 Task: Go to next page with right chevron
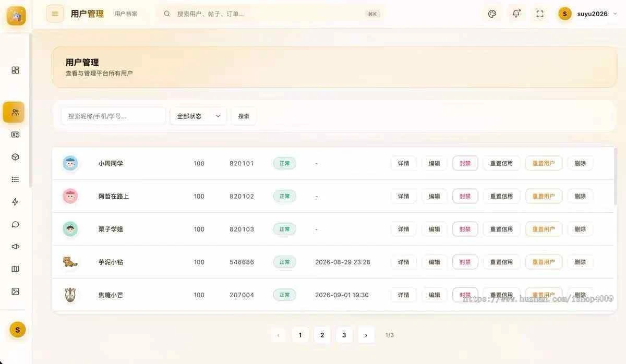(366, 335)
